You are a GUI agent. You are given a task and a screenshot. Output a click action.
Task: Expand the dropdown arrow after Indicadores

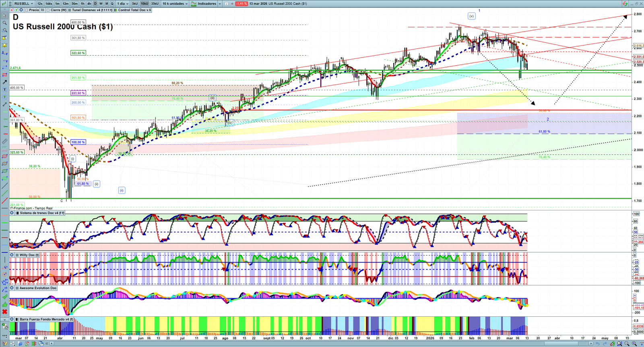click(220, 4)
